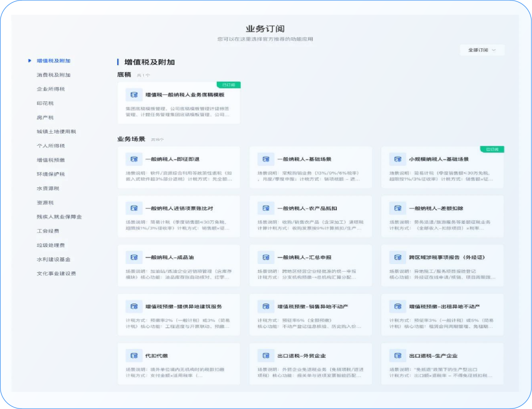Click icon of 小规模纳税人-基础场景 card
The height and width of the screenshot is (409, 532).
pos(398,159)
